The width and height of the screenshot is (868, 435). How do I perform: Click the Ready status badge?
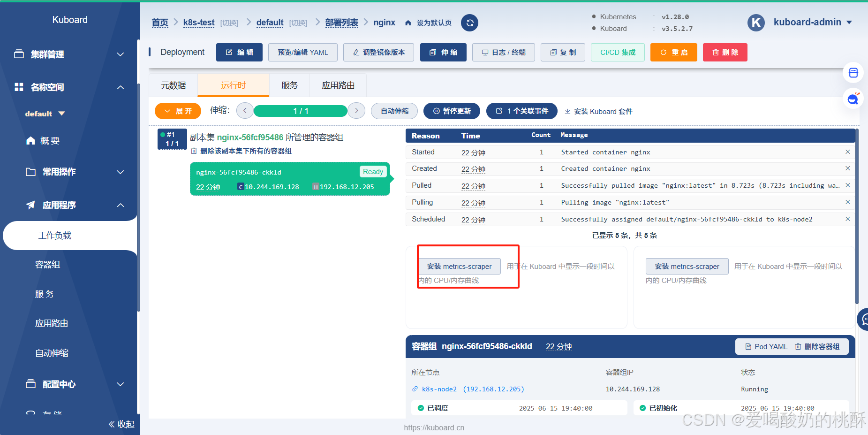click(x=373, y=172)
